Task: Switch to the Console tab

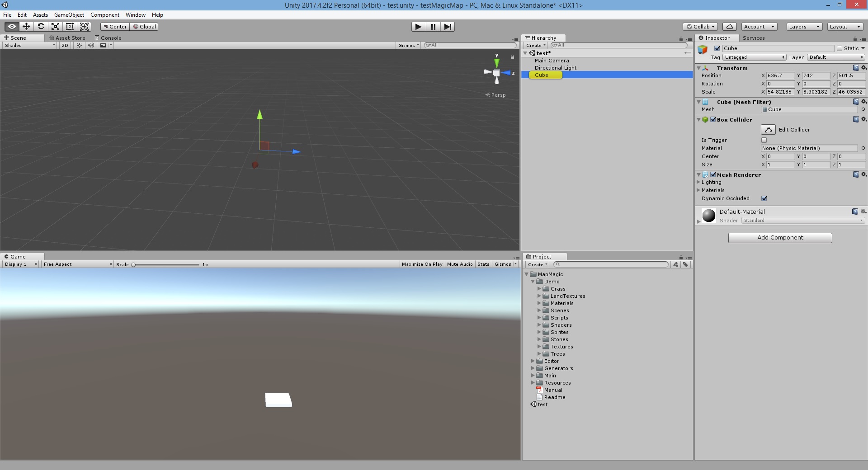Action: tap(108, 38)
